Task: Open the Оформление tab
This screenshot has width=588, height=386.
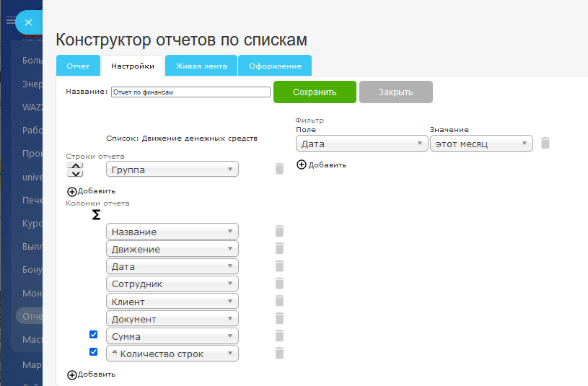Action: click(275, 66)
